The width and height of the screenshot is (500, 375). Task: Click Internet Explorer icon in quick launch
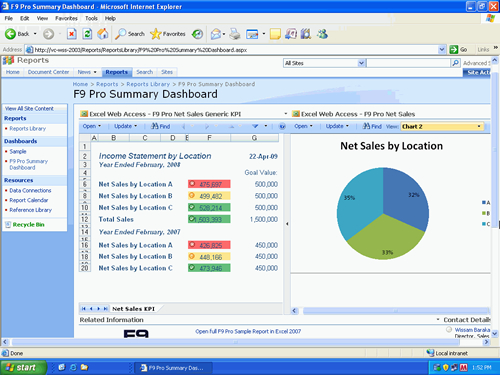tap(73, 367)
